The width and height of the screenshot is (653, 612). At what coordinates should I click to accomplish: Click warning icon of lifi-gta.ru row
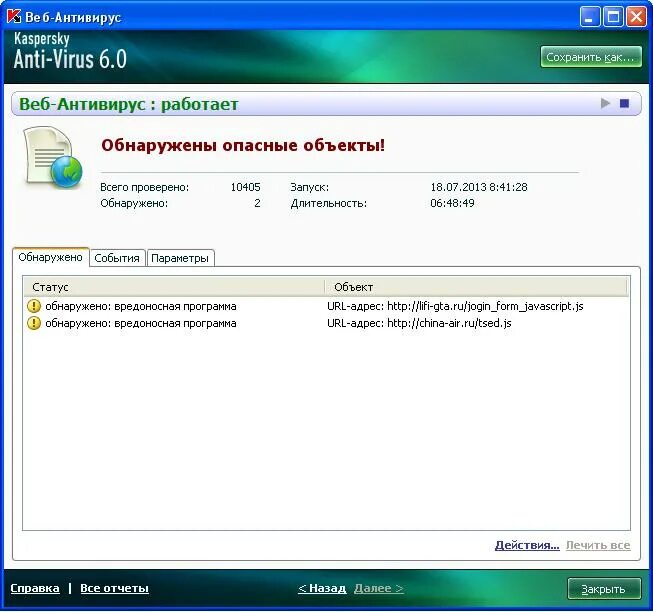point(34,306)
